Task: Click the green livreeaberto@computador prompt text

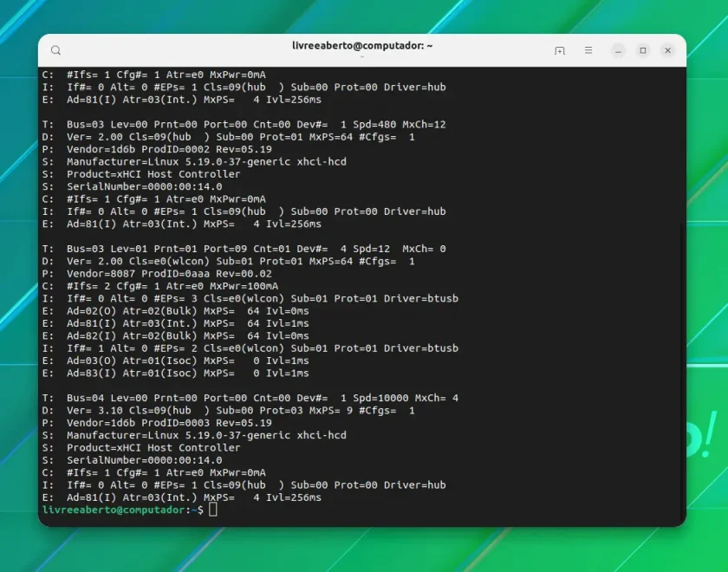Action: click(114, 510)
